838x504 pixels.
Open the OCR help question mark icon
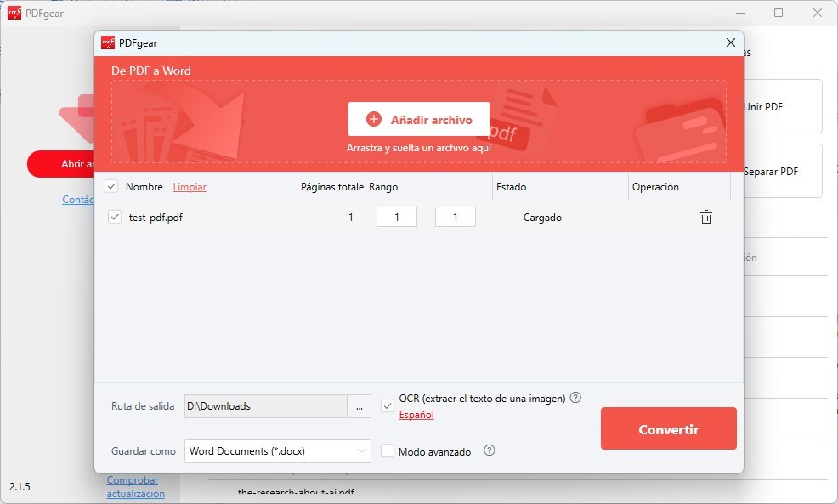click(x=575, y=397)
